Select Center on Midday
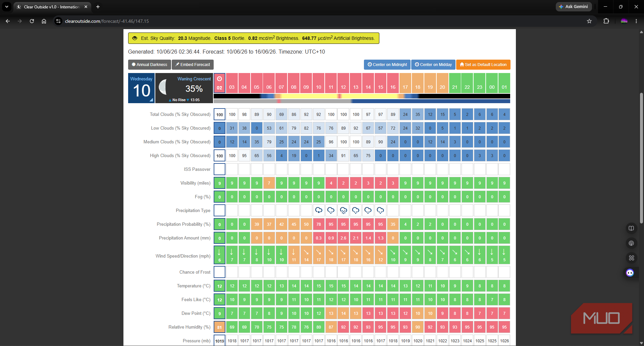Image resolution: width=644 pixels, height=346 pixels. pyautogui.click(x=433, y=65)
